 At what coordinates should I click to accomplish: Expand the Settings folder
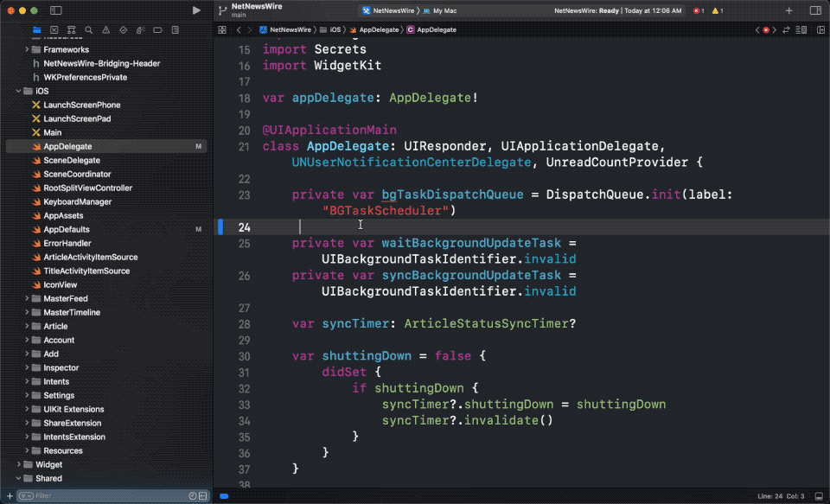(x=28, y=395)
